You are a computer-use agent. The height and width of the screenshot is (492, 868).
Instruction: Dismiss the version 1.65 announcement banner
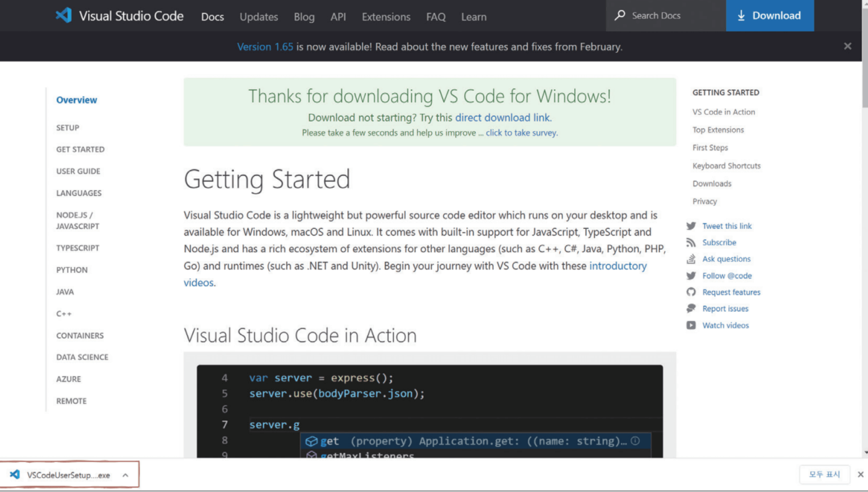847,46
